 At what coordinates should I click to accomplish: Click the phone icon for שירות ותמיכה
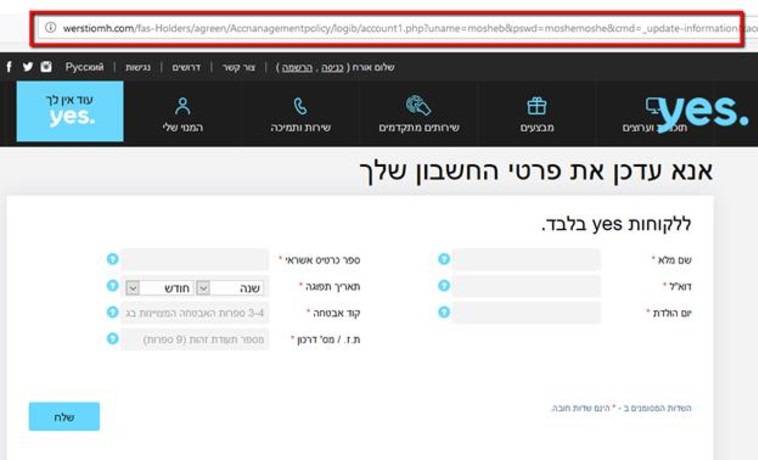click(x=300, y=106)
